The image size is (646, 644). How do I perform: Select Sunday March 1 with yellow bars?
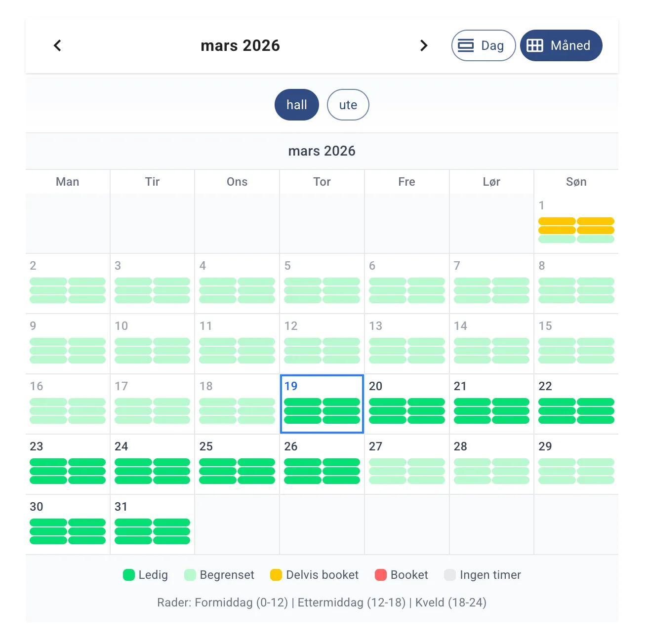tap(576, 223)
